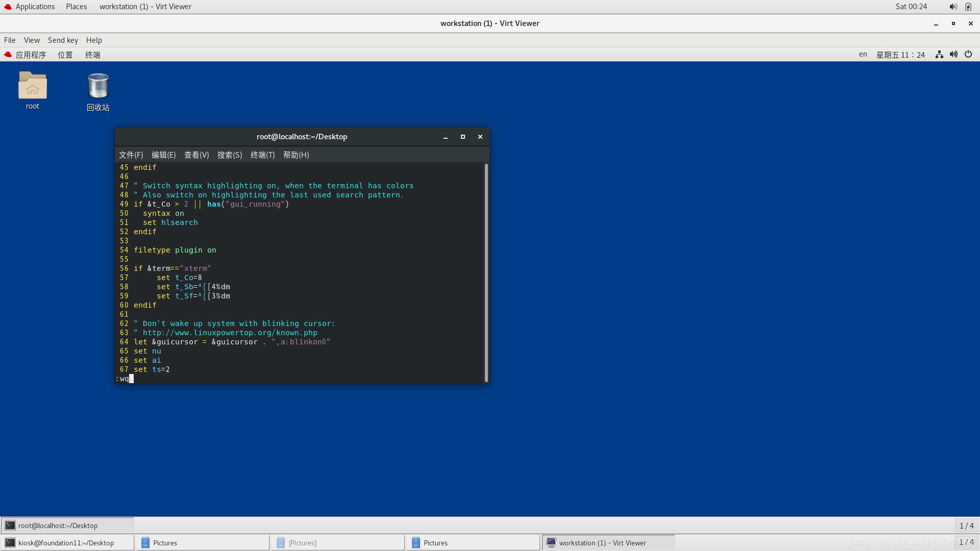Click the guest 1/4 workspace switcher

pos(966,525)
